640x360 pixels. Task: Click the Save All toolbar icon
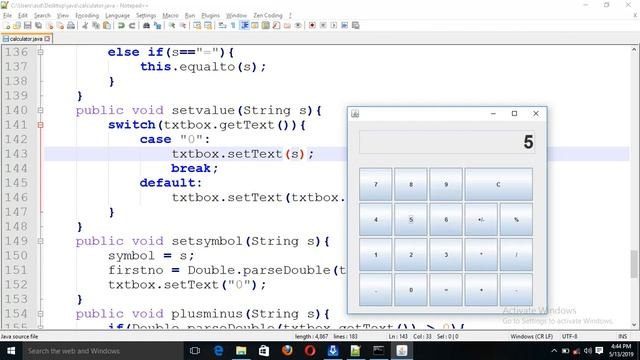39,25
